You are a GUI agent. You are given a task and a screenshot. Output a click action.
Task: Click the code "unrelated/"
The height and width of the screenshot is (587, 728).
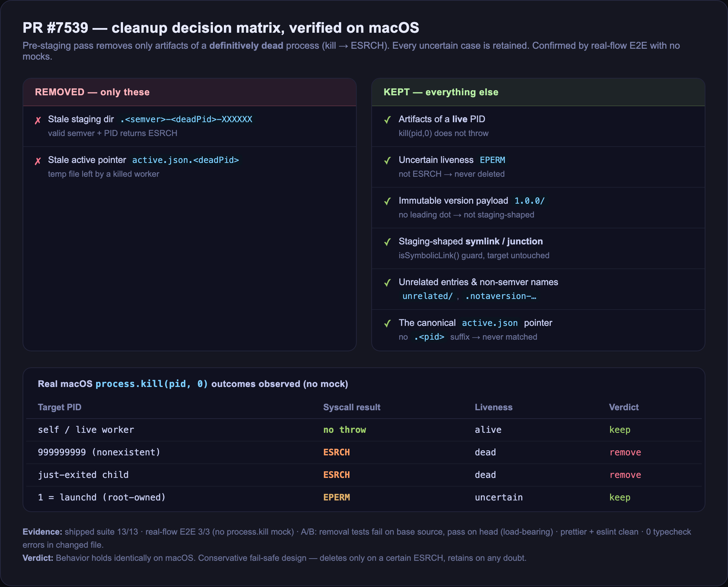tap(427, 296)
